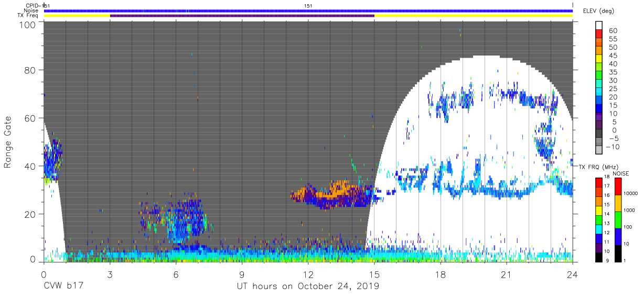Click the 'CPID' row label
Image resolution: width=644 pixels, height=297 pixels.
tap(33, 6)
